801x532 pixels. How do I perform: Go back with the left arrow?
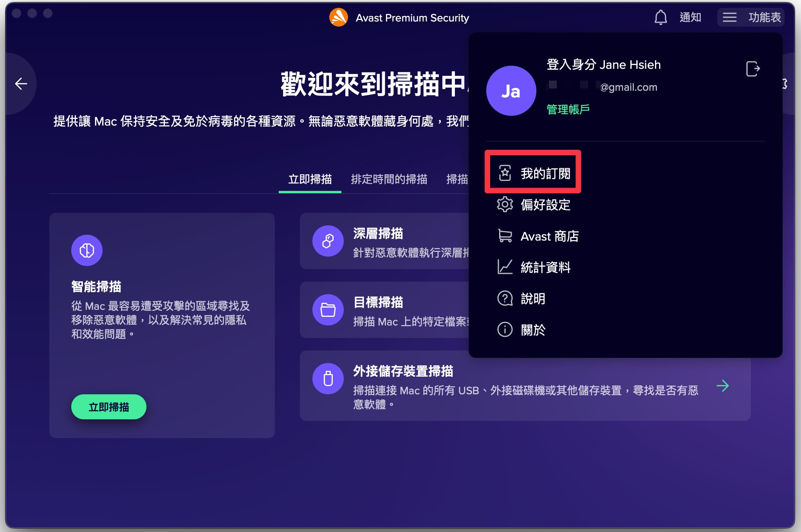(21, 83)
